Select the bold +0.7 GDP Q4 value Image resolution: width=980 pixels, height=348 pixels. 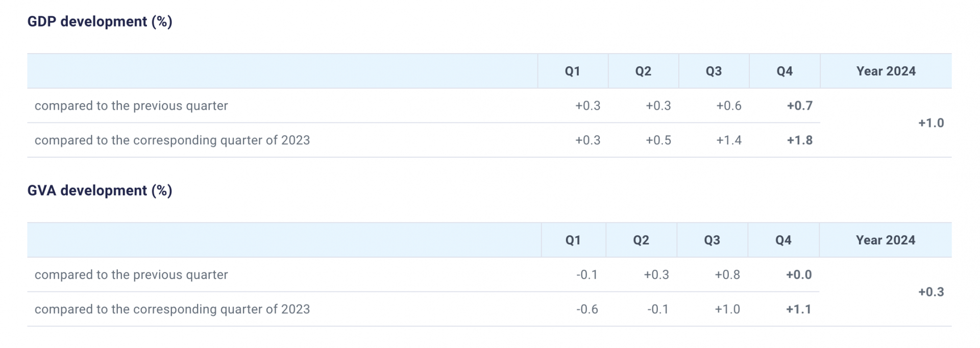pos(799,106)
